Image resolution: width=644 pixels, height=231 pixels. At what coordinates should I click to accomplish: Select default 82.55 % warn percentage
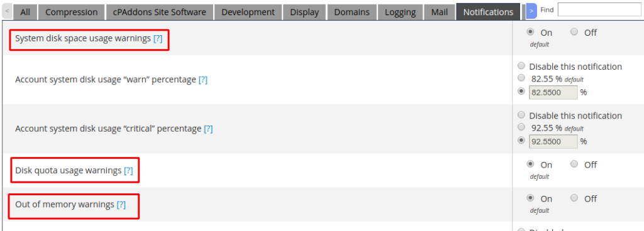521,78
